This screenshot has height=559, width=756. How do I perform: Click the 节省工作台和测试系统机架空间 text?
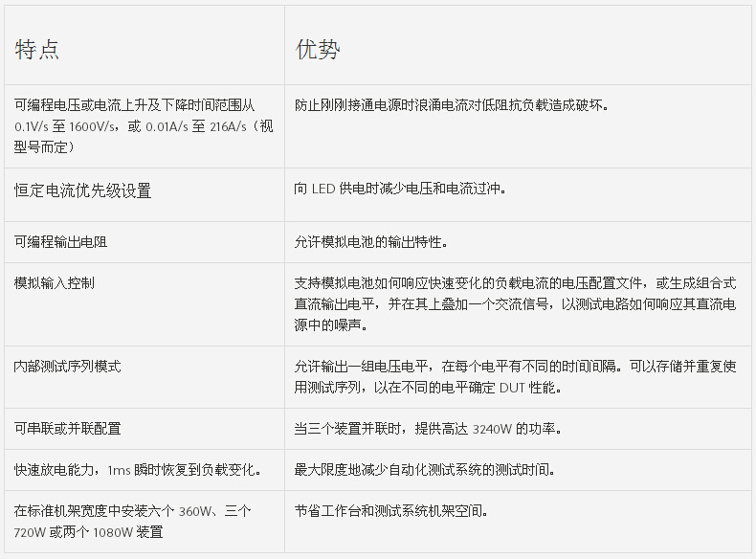pyautogui.click(x=391, y=511)
